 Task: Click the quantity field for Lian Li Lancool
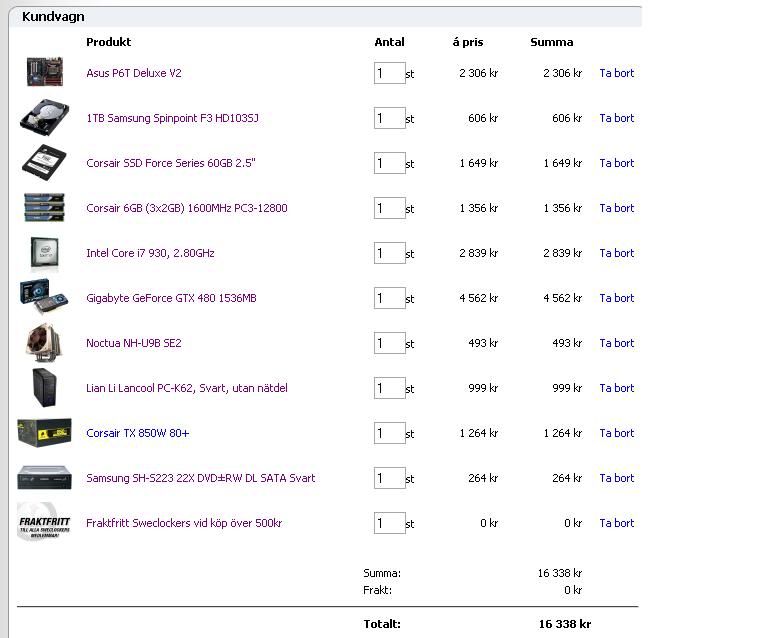point(389,388)
